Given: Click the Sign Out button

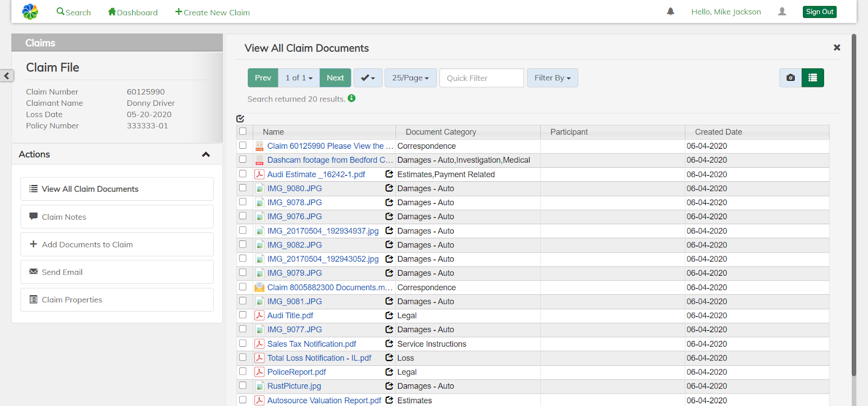Looking at the screenshot, I should [x=819, y=12].
